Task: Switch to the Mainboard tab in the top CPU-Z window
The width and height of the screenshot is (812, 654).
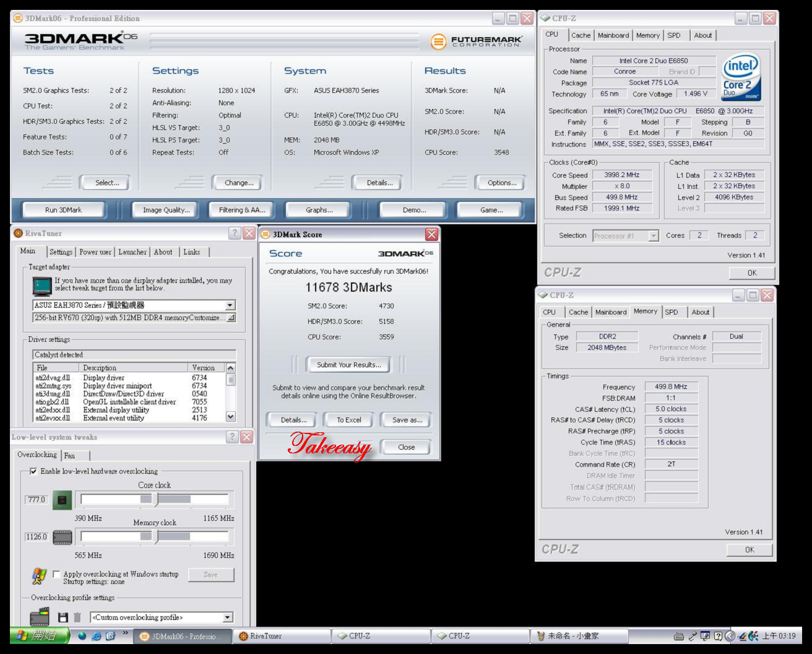Action: (x=613, y=35)
